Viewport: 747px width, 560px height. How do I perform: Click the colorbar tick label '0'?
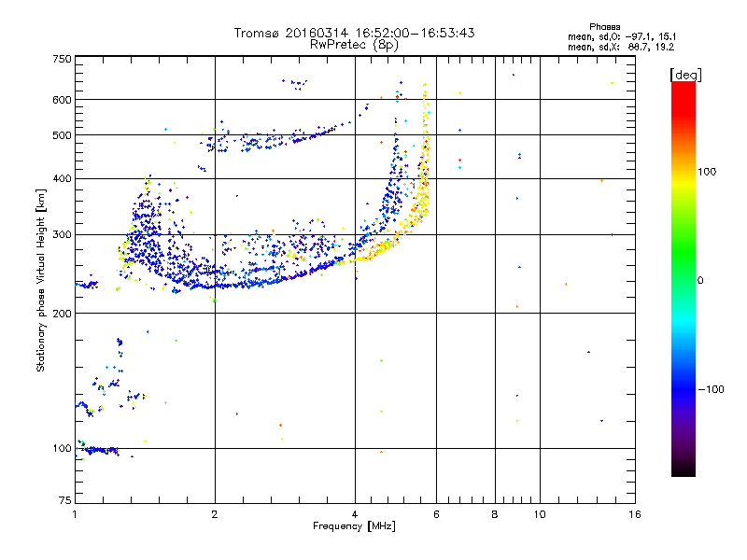click(x=700, y=281)
